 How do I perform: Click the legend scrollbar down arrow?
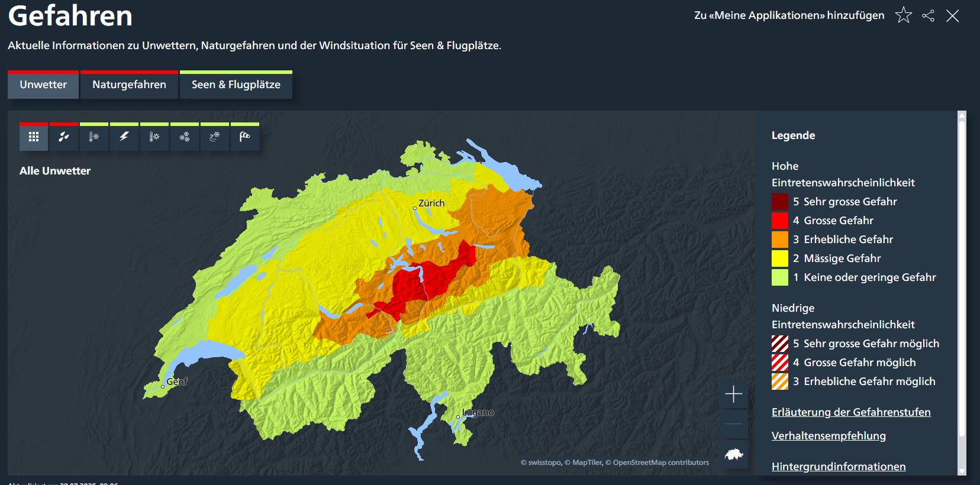[962, 471]
